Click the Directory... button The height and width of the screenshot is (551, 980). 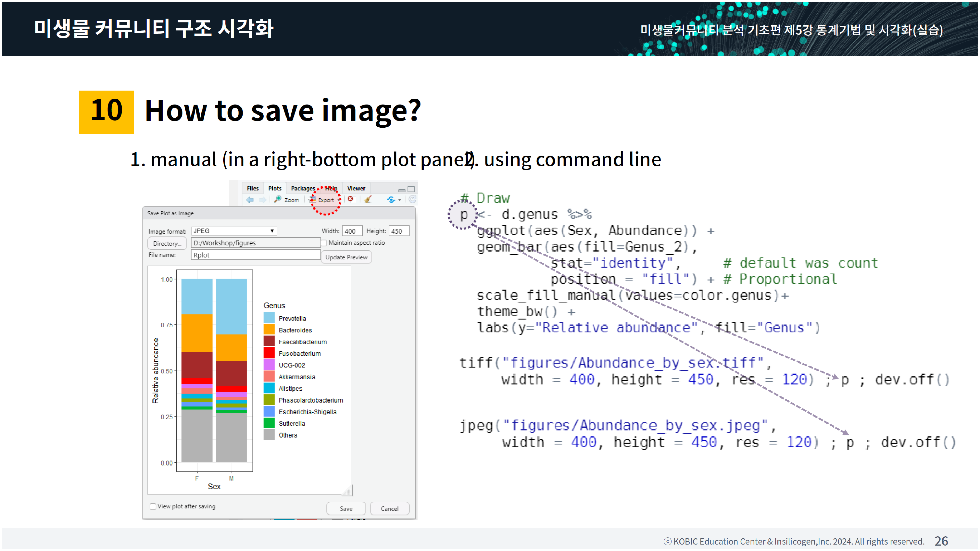coord(167,244)
